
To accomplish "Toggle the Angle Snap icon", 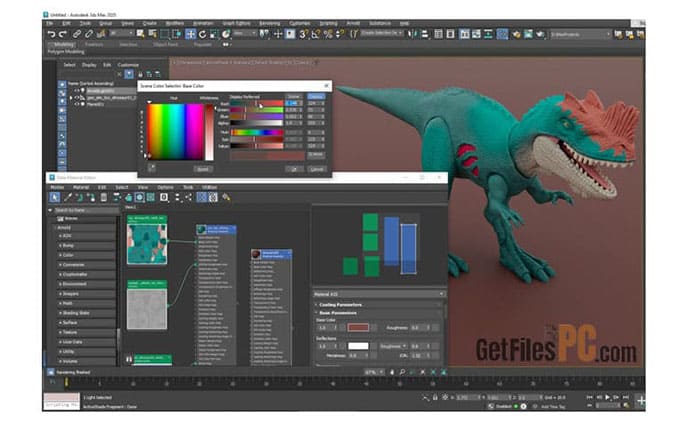I will tap(316, 34).
